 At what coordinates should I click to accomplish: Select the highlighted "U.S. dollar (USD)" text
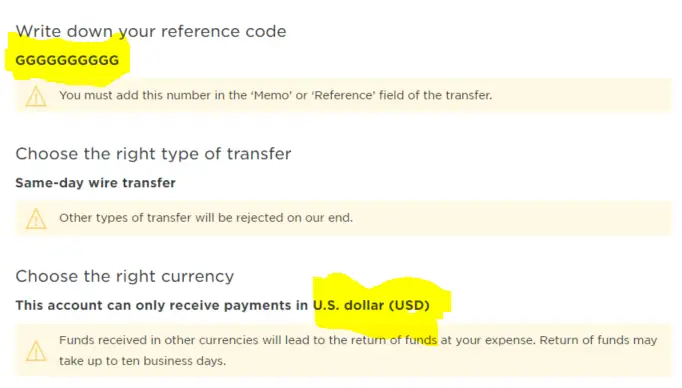[371, 305]
